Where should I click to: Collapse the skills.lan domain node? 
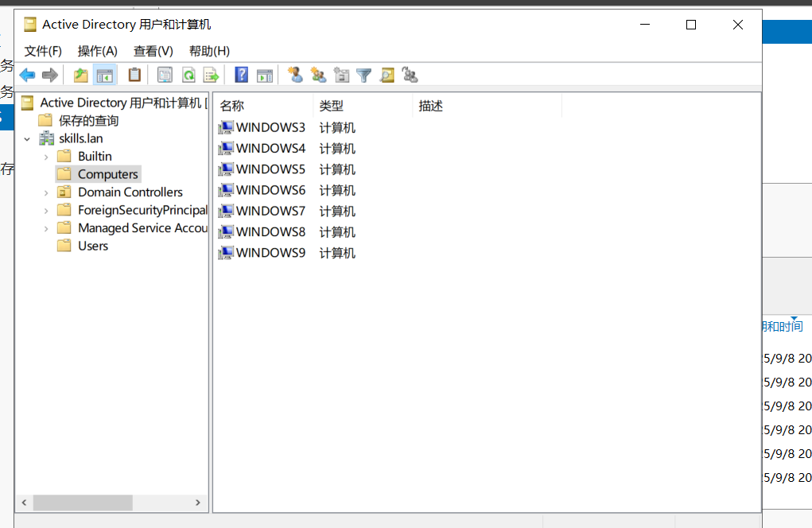tap(28, 138)
